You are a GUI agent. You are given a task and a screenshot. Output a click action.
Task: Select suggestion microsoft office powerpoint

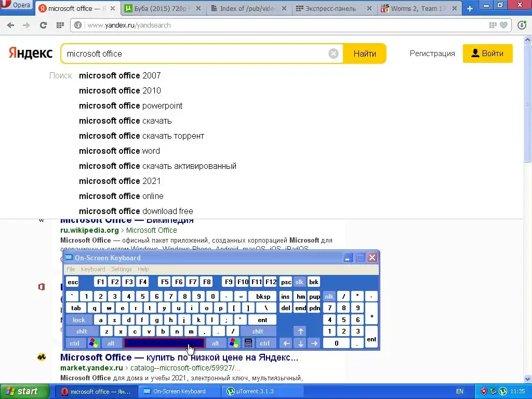[130, 105]
